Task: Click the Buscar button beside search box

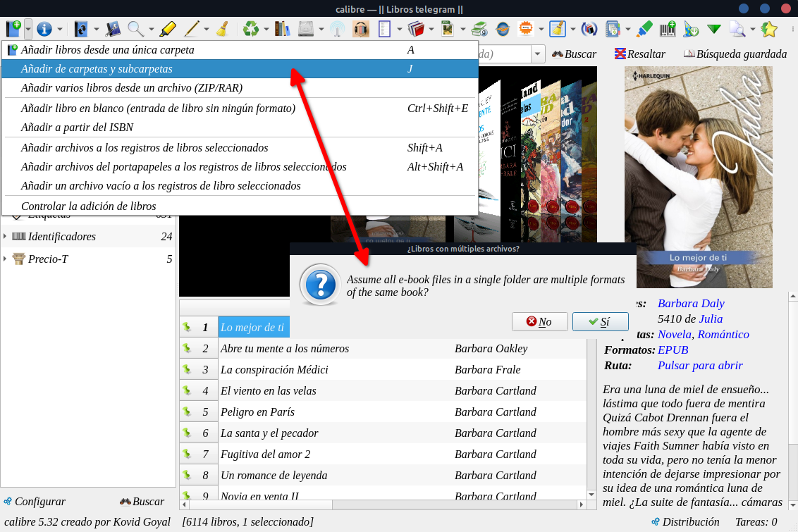Action: click(x=574, y=54)
